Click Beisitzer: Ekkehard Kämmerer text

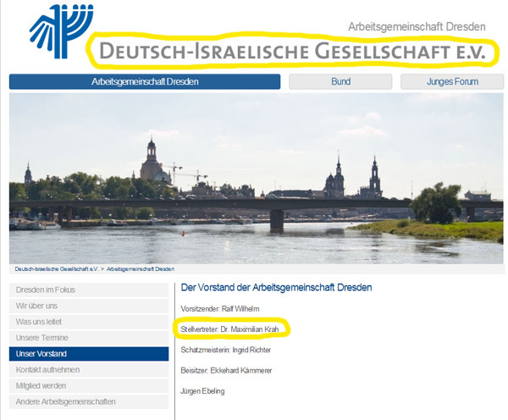coord(226,370)
